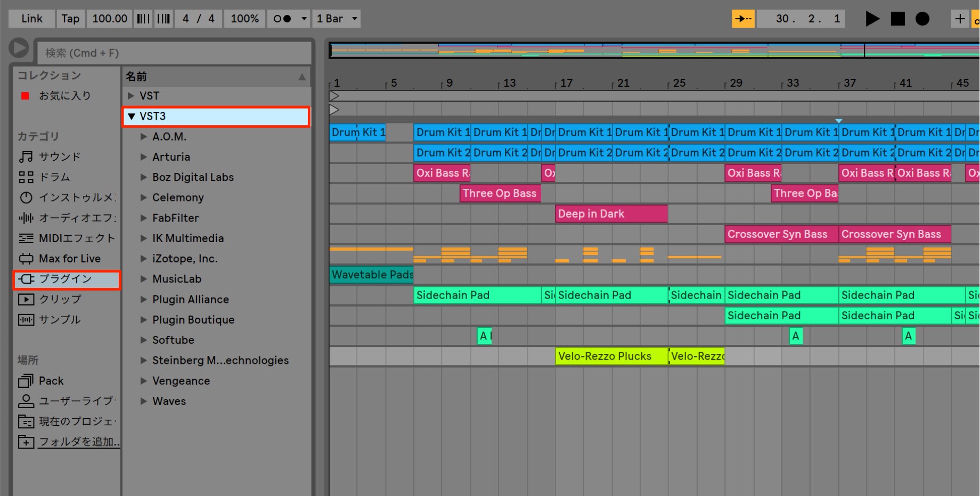Focus the browser search field
This screenshot has width=980, height=496.
(x=174, y=53)
